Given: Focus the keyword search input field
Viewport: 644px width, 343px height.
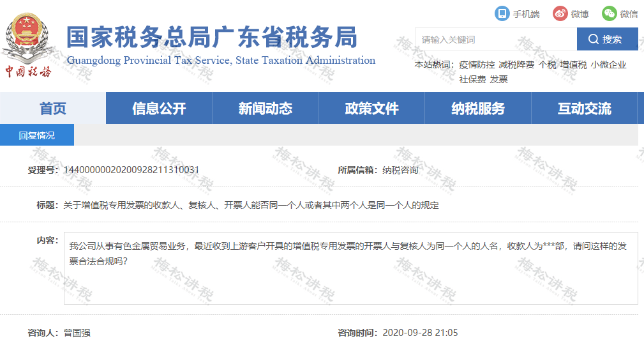Looking at the screenshot, I should tap(495, 40).
